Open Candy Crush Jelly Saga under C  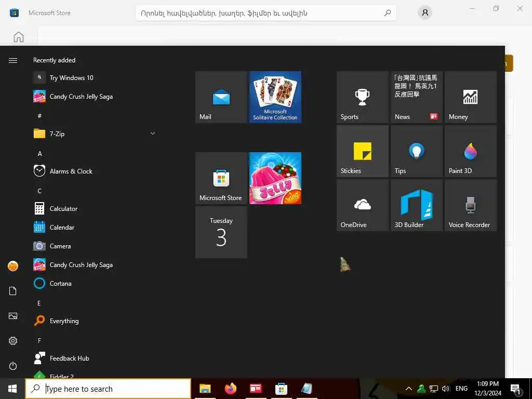95,264
